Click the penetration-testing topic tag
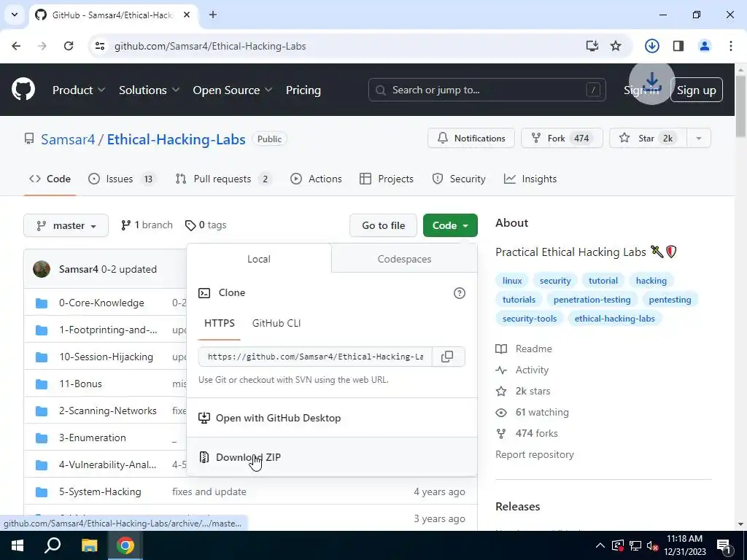 point(592,300)
